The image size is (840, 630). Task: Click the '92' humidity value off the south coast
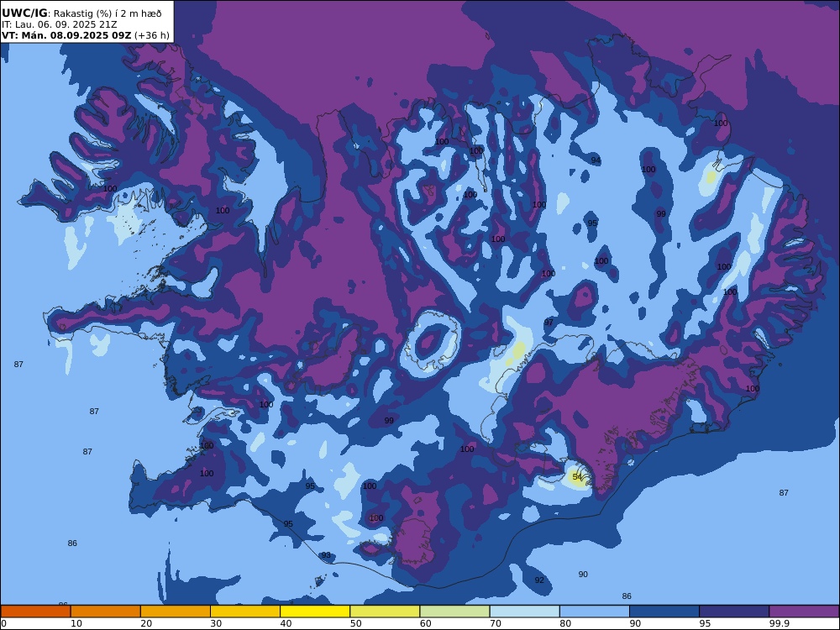539,580
